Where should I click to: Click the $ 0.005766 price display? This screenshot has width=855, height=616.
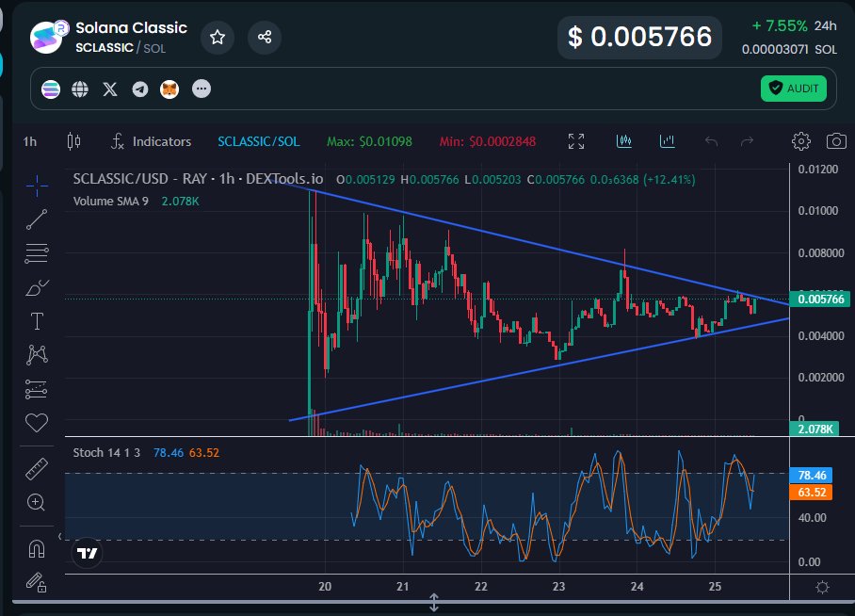pos(639,37)
